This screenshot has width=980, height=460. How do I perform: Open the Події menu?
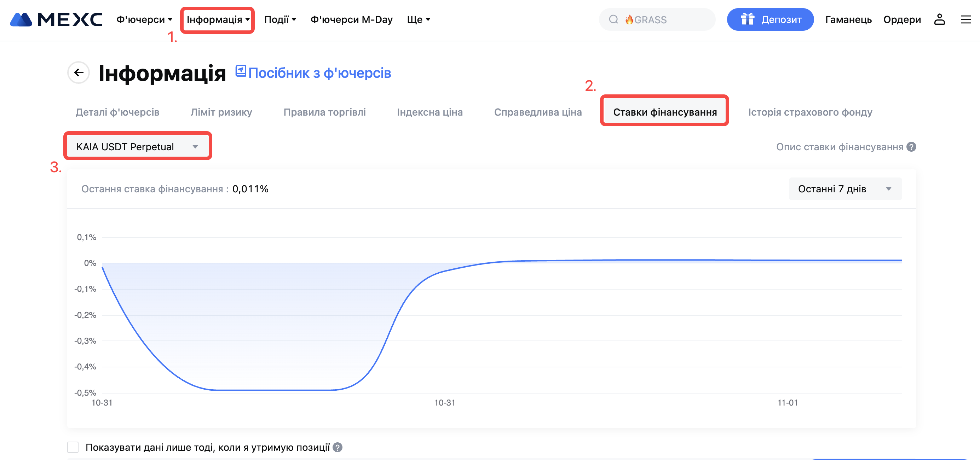click(280, 19)
